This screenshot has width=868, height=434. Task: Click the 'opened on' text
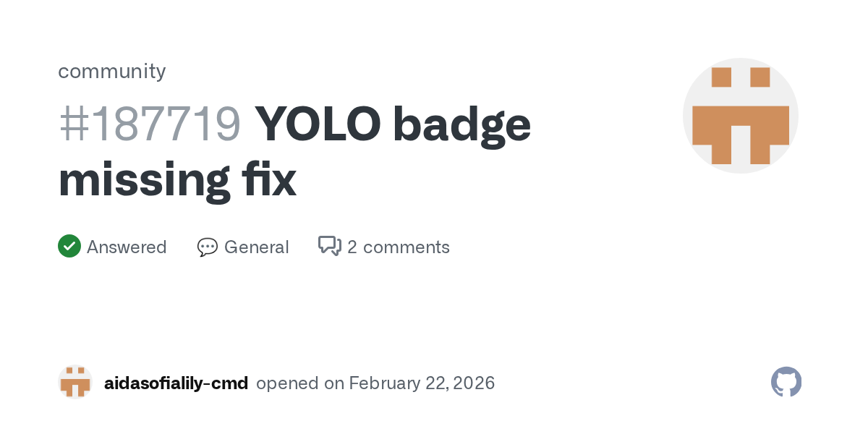[x=299, y=383]
